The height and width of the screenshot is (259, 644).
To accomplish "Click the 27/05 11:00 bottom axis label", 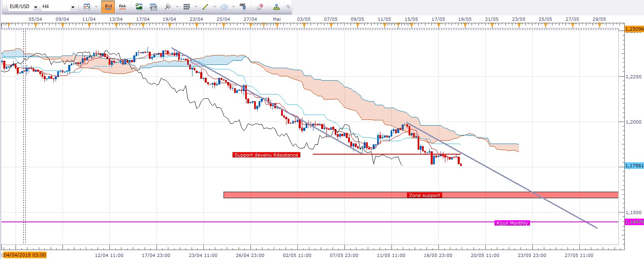I will pyautogui.click(x=579, y=255).
